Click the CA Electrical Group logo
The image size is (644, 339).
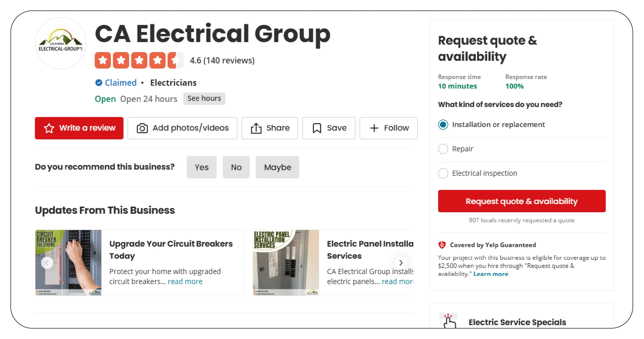61,43
